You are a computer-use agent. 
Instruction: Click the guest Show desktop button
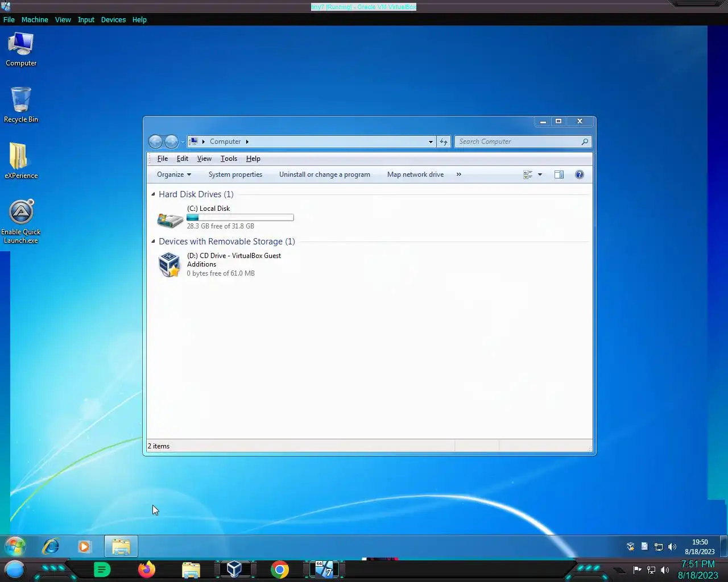[723, 546]
